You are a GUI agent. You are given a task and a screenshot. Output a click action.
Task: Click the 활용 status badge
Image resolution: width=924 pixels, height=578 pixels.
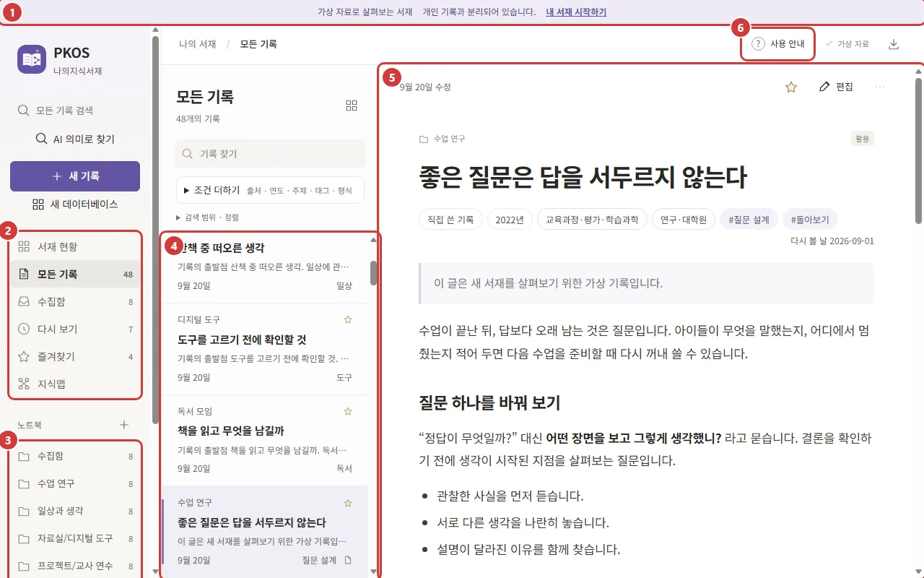pyautogui.click(x=863, y=139)
